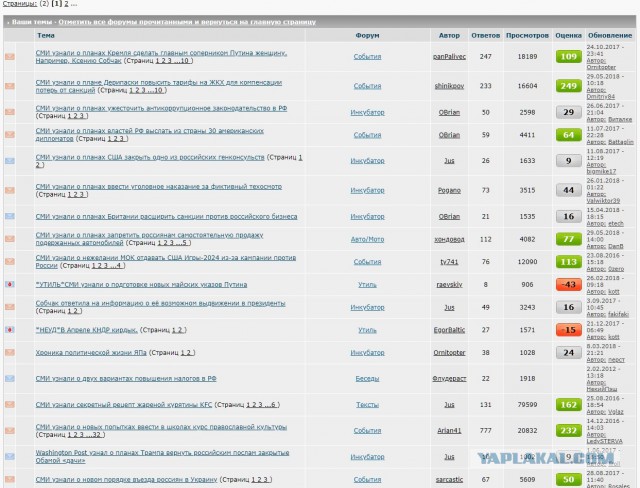Click the pinned icon for the *НЕУД* КНДР topic

(x=10, y=330)
